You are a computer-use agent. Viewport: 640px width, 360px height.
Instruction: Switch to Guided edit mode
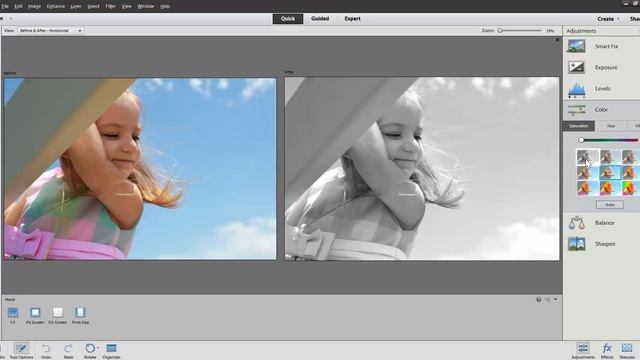pyautogui.click(x=320, y=18)
